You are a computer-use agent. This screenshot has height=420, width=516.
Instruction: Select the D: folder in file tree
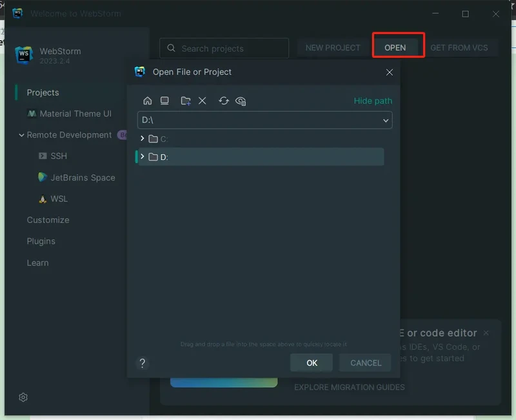164,157
